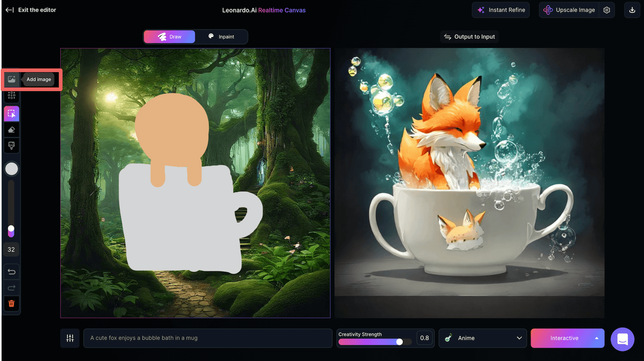Open the sliders settings icon beside prompt
The height and width of the screenshot is (361, 644).
pos(70,338)
